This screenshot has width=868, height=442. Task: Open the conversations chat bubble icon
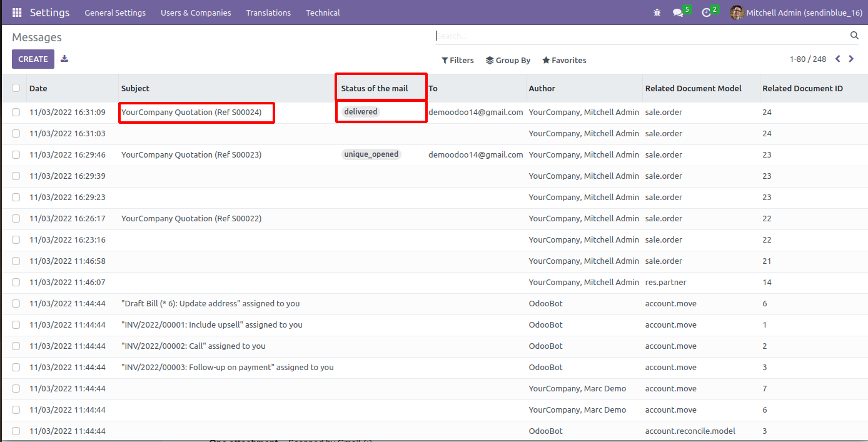tap(678, 13)
